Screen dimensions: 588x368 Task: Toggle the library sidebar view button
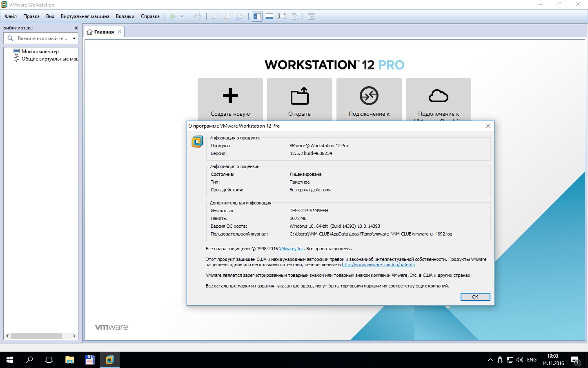click(x=257, y=16)
